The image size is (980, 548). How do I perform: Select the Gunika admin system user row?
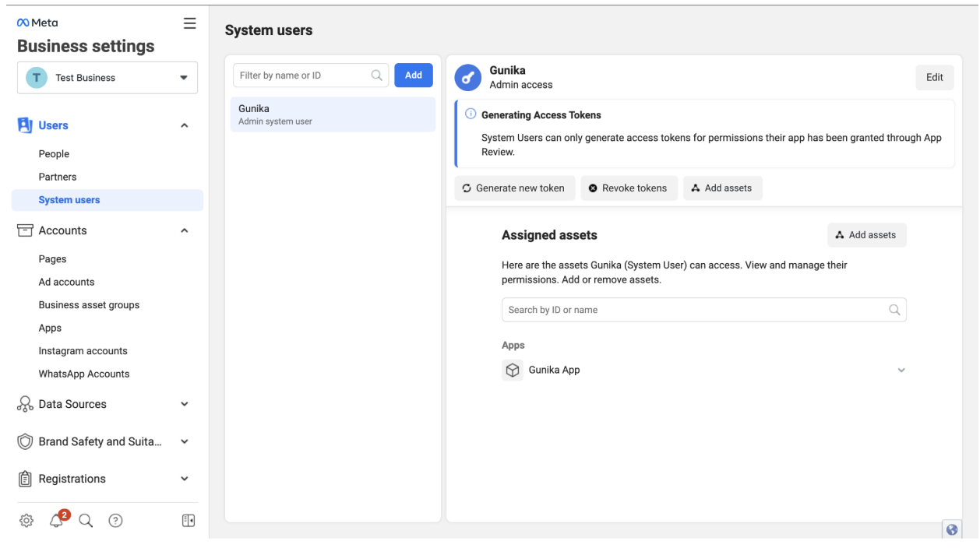[333, 114]
